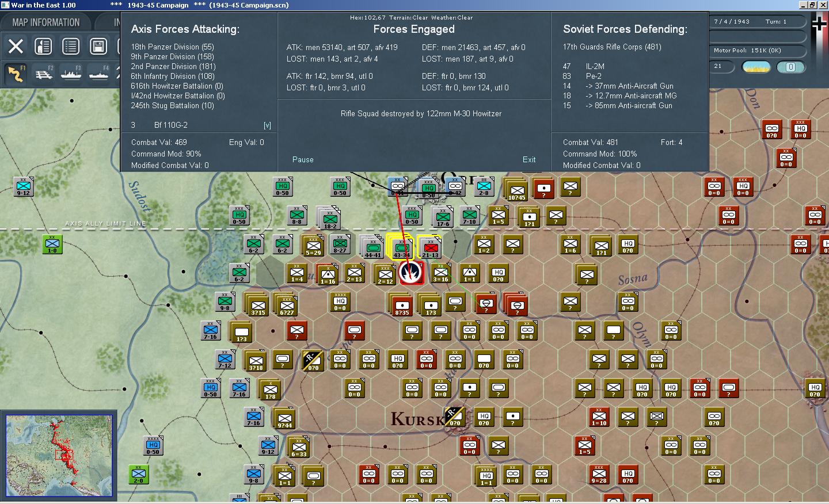
Task: Select the highlighted 43-34 panzer unit
Action: pos(401,247)
